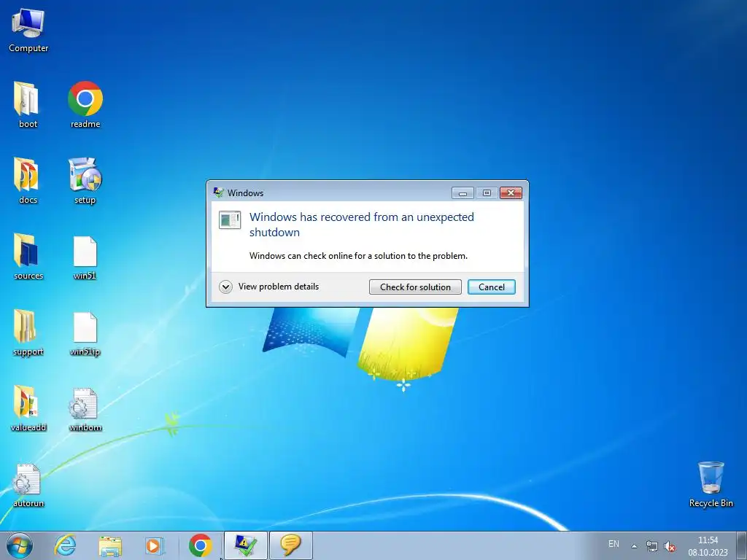Click the 'Windows has recovered' heading
Viewport: 747px width, 560px height.
click(362, 225)
